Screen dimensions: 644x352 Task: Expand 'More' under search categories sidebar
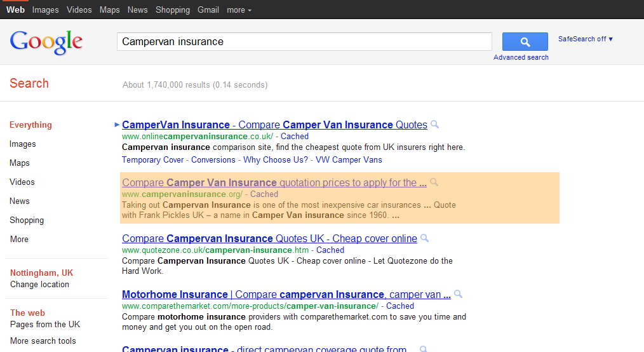(x=19, y=239)
